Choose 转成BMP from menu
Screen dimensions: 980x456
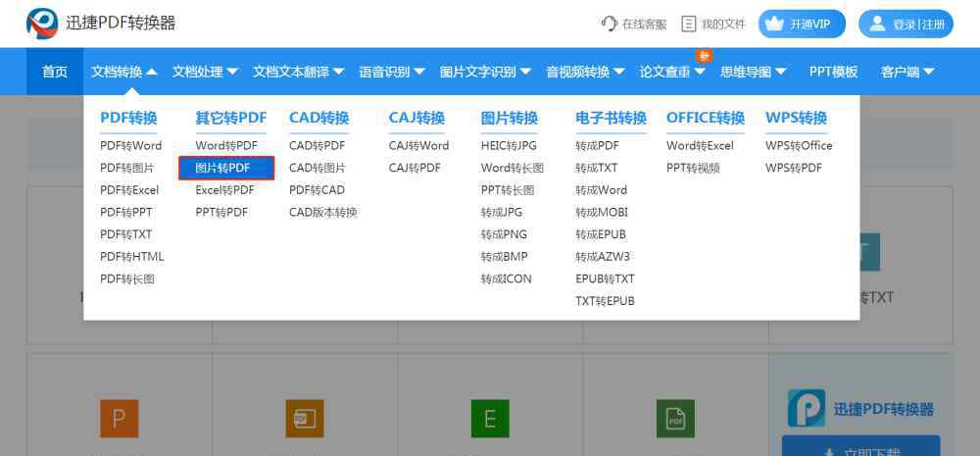coord(504,257)
